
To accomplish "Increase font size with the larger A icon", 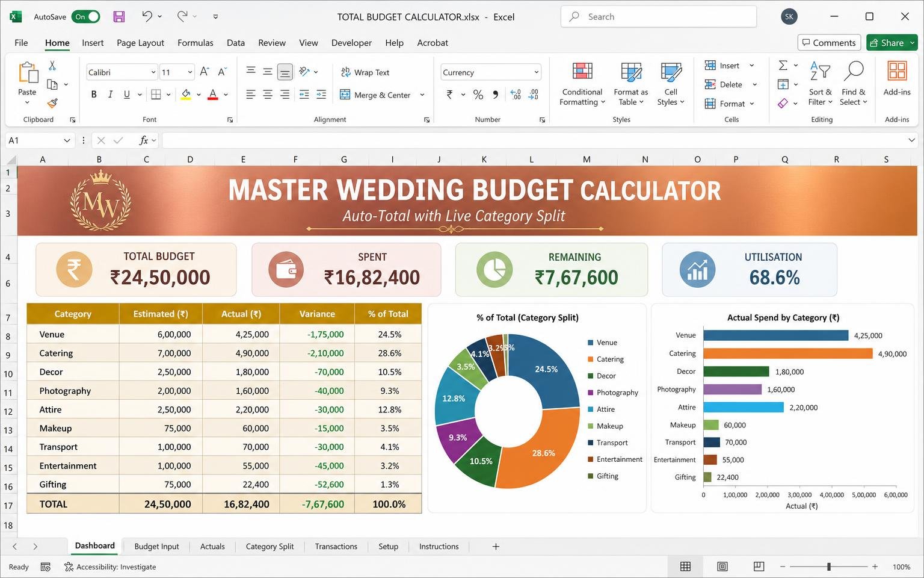I will coord(205,72).
